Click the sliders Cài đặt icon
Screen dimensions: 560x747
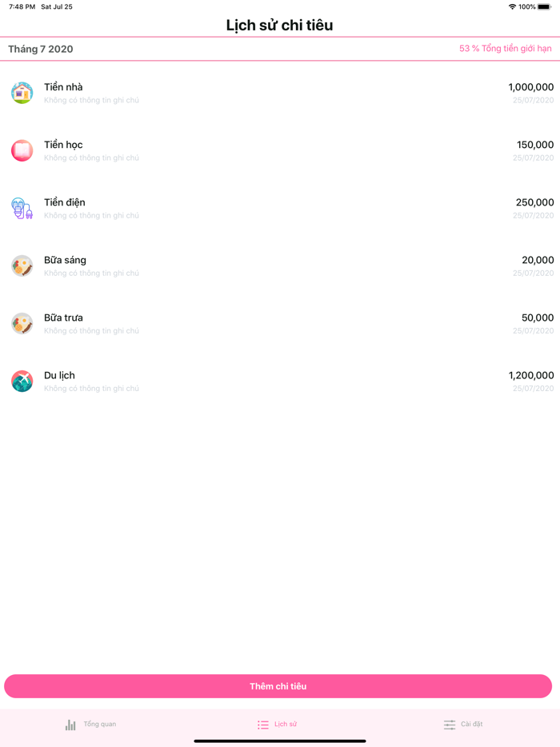tap(450, 725)
